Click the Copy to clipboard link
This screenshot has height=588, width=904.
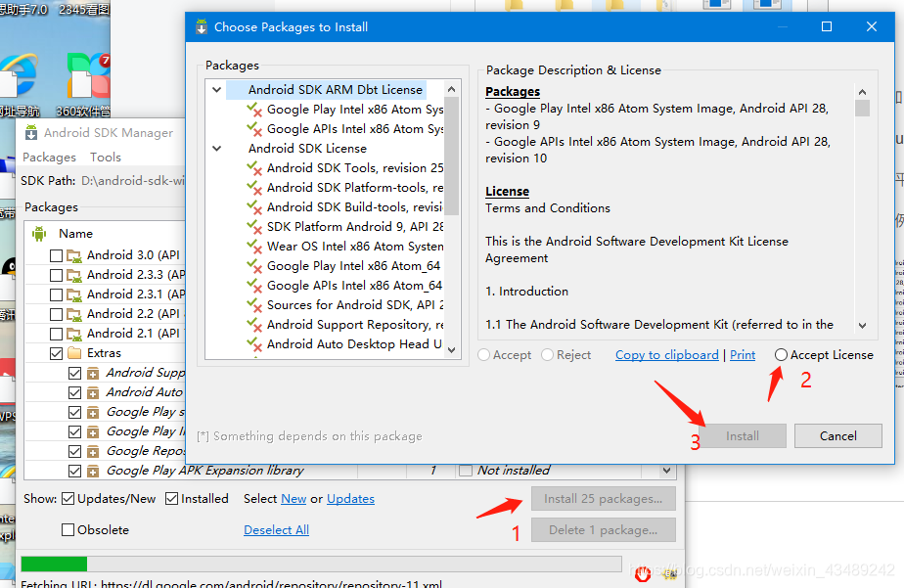(667, 355)
